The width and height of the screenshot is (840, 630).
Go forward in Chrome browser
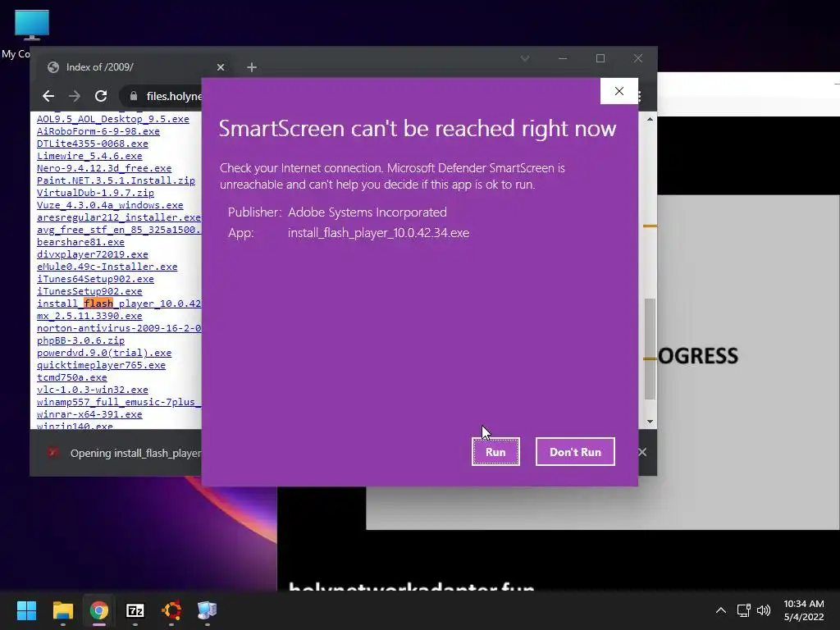point(75,96)
